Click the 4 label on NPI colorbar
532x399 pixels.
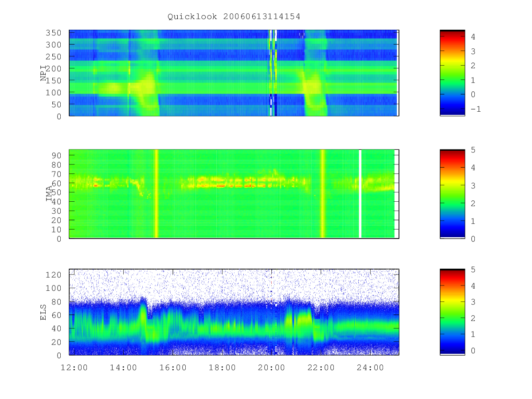click(473, 37)
